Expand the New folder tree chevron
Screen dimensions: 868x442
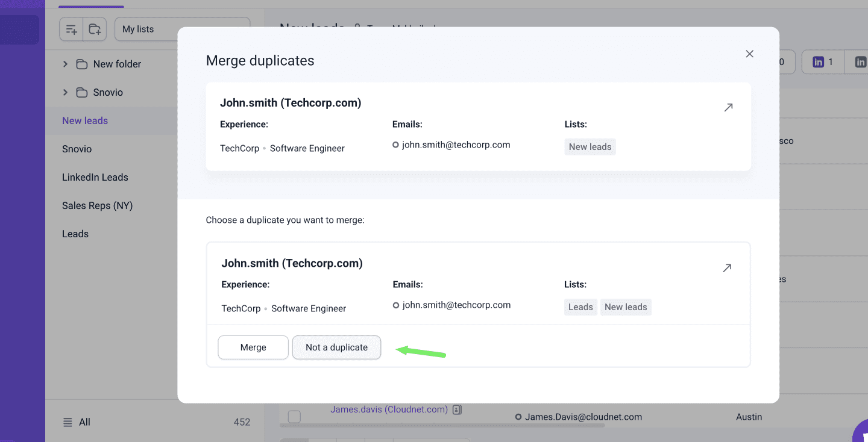tap(65, 64)
